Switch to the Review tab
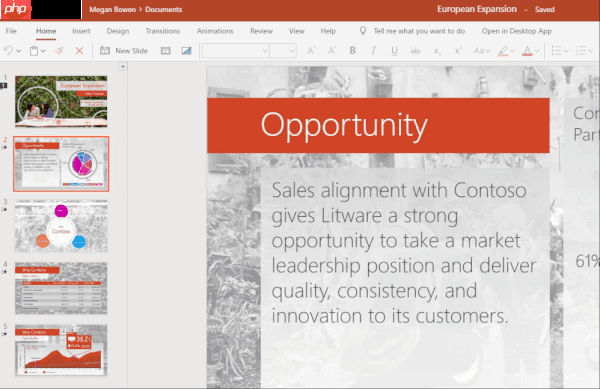 pos(261,31)
